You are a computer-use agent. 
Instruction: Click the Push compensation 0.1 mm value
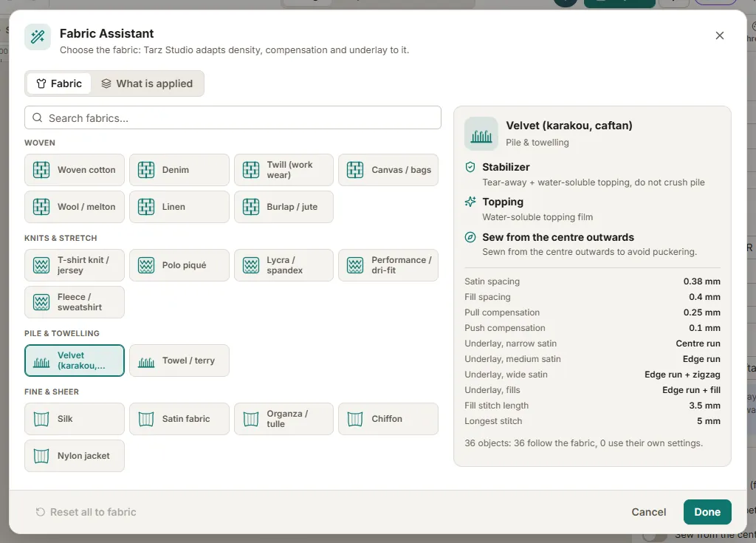click(x=704, y=328)
